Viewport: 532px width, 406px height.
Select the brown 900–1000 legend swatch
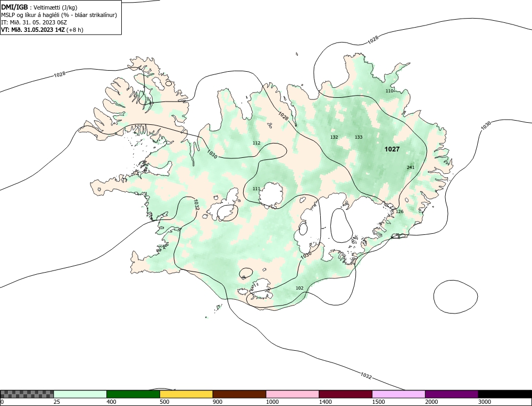[x=239, y=394]
